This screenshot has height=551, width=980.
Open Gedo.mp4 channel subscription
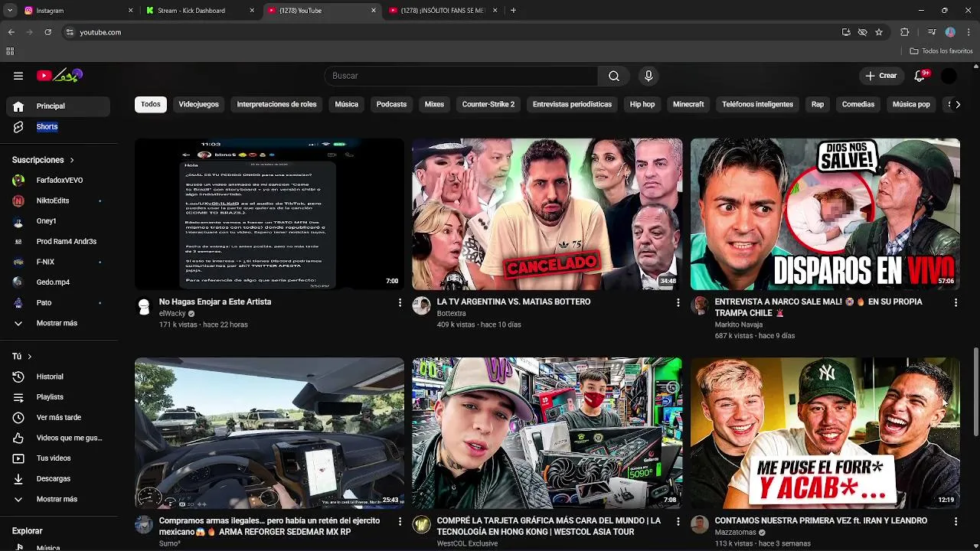[x=58, y=282]
